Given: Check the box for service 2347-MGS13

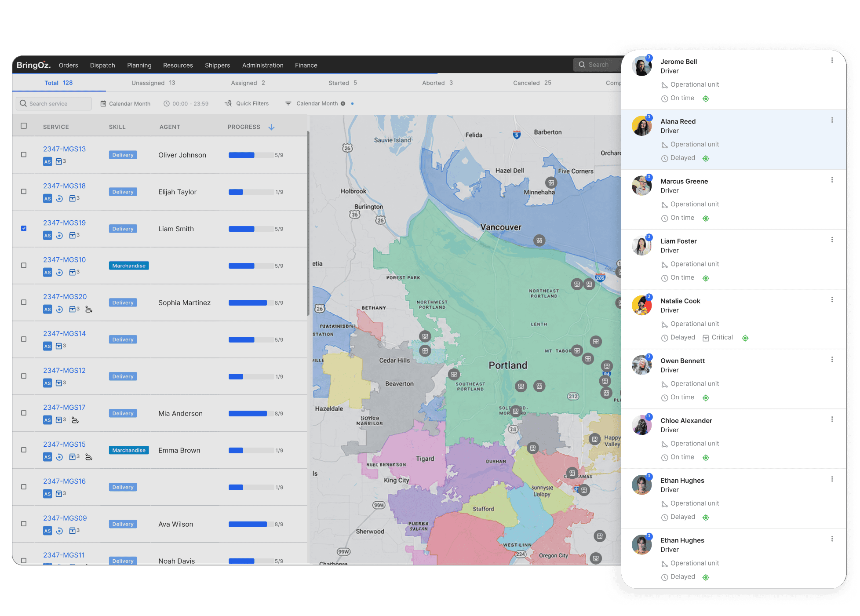Looking at the screenshot, I should pyautogui.click(x=24, y=154).
